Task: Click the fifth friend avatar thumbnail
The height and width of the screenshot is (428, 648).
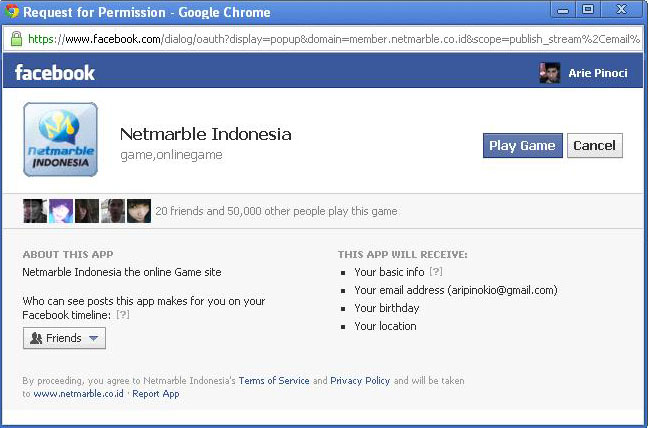Action: 139,211
